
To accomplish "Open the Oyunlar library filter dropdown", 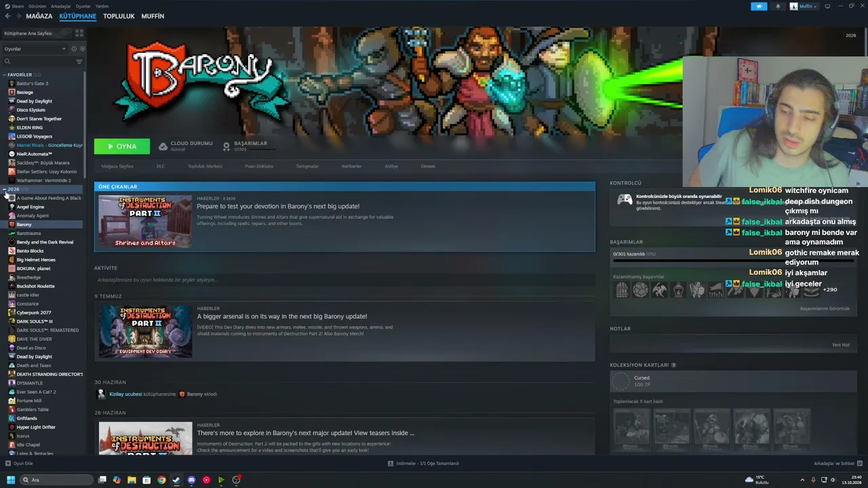I will click(35, 49).
